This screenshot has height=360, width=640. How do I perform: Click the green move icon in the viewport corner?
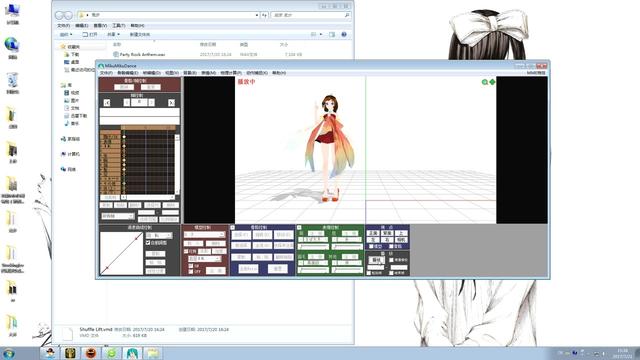point(492,82)
